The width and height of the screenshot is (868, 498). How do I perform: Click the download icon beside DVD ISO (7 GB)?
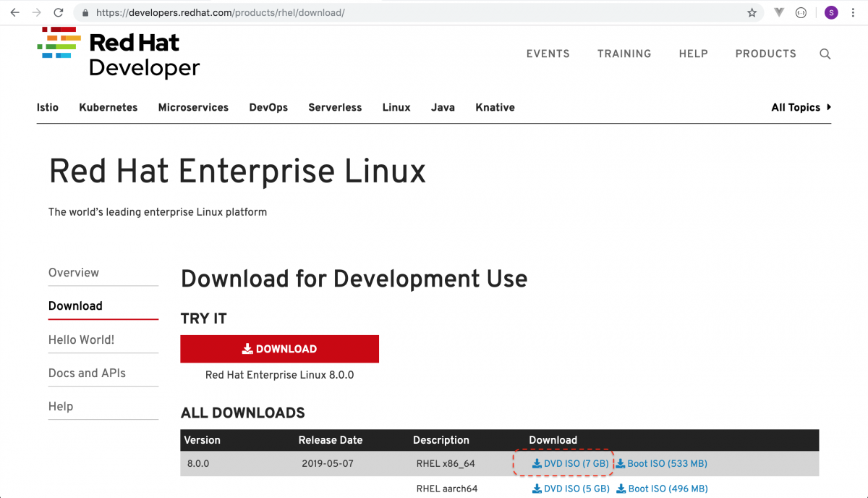[x=535, y=463]
